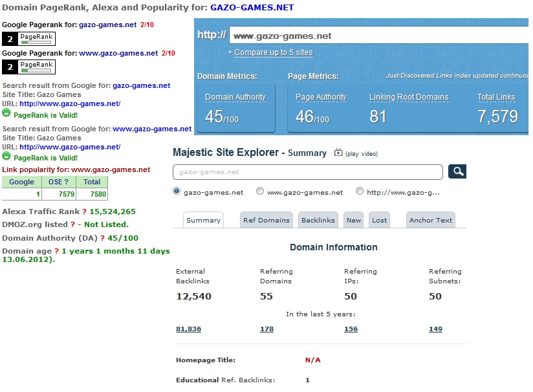Viewport: 533px width, 392px height.
Task: Click red question mark beside Domain age
Action: (x=56, y=251)
